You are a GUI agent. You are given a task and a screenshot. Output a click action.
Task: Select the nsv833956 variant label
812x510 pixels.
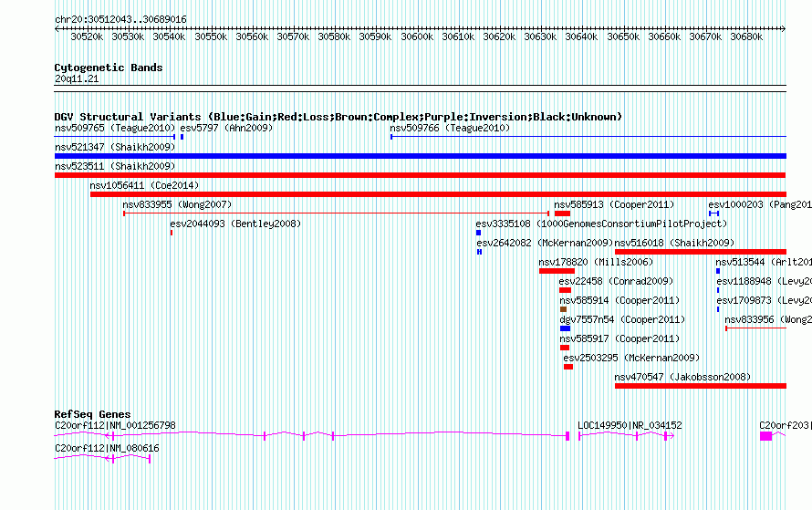coord(768,319)
